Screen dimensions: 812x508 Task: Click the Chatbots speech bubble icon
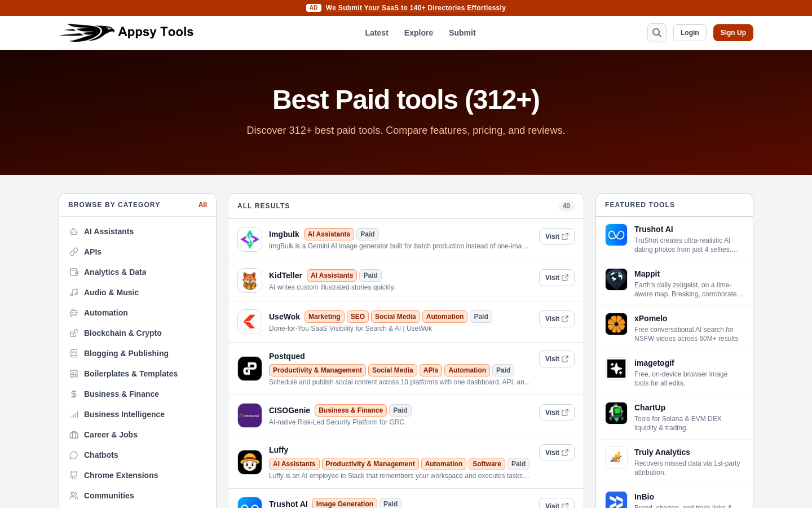(x=74, y=455)
